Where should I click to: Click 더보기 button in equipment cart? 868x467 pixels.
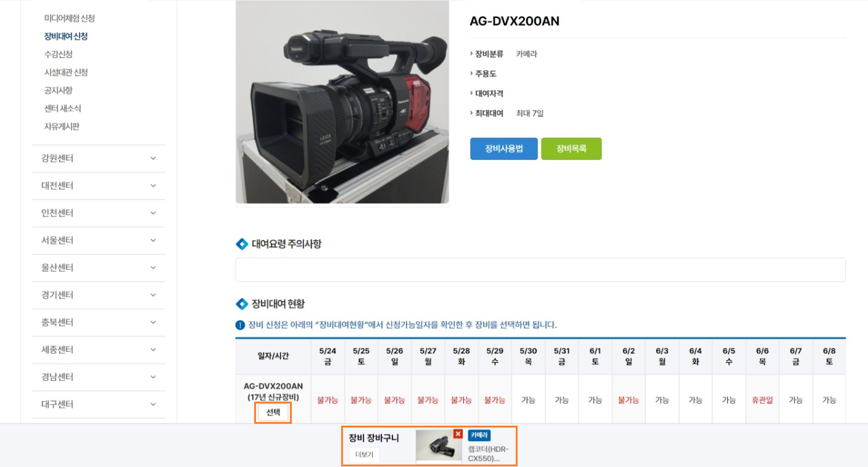pos(364,455)
